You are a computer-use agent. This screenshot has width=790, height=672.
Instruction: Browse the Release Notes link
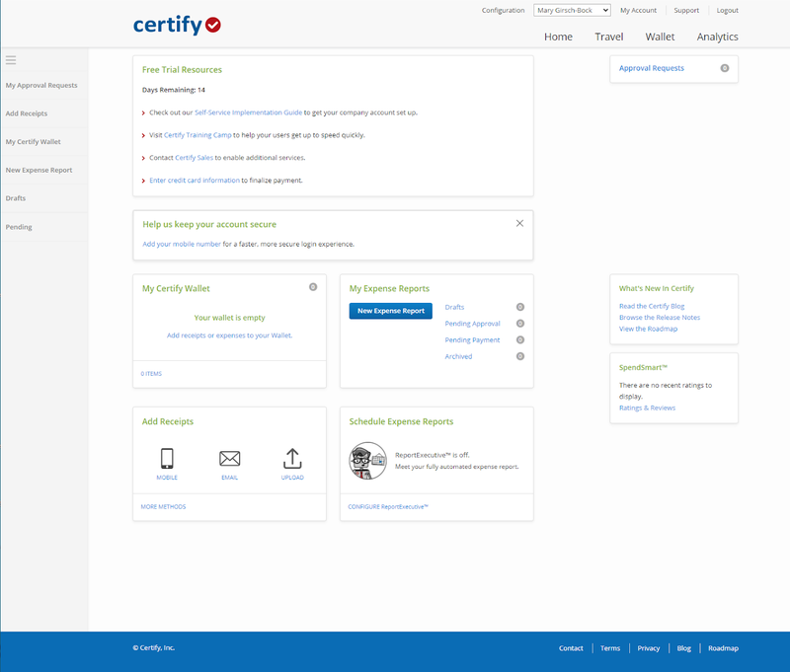coord(660,318)
